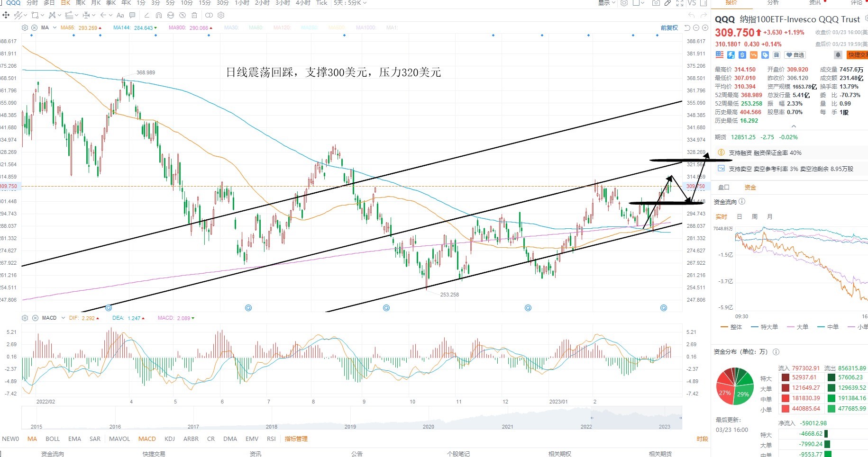Reset chart view with circular arrow
The image size is (868, 457).
(x=687, y=27)
